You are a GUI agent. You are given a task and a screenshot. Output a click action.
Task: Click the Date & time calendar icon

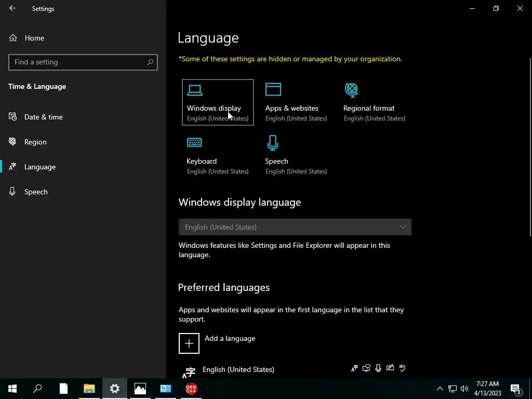(12, 117)
